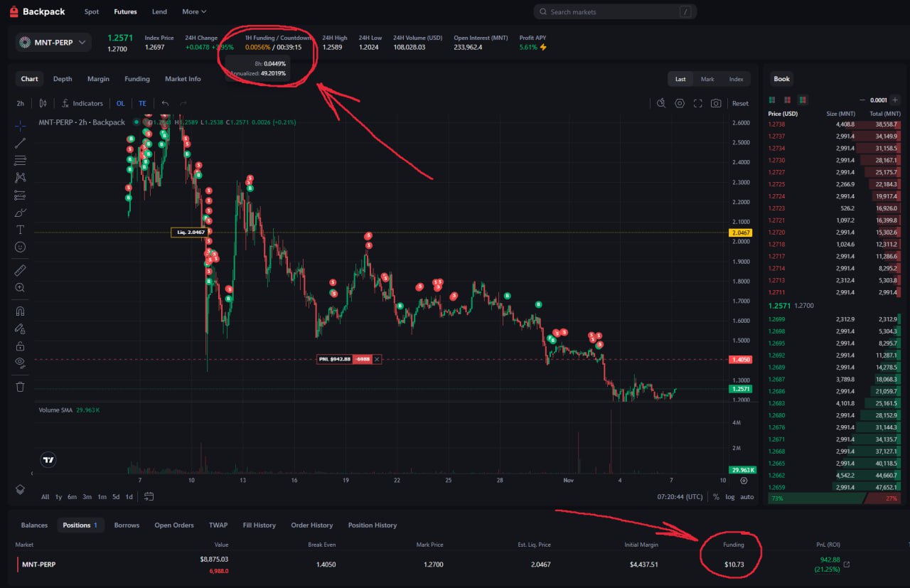
Task: Switch to the Depth tab
Action: (63, 79)
